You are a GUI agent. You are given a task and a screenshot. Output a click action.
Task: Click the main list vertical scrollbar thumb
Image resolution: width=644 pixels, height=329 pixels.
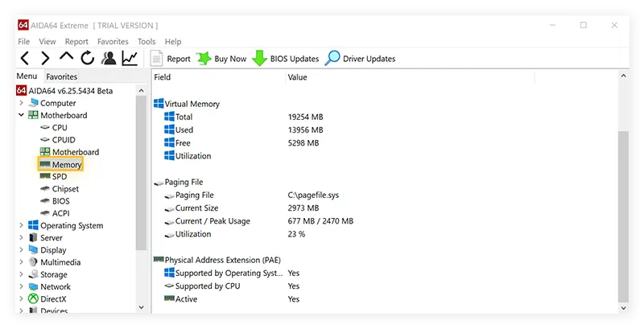point(623,216)
